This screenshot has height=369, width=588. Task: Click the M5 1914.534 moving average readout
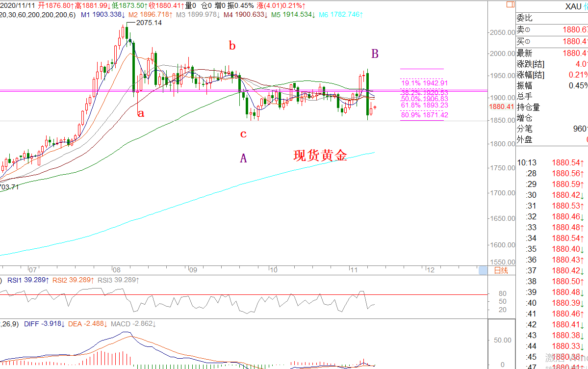pos(293,15)
